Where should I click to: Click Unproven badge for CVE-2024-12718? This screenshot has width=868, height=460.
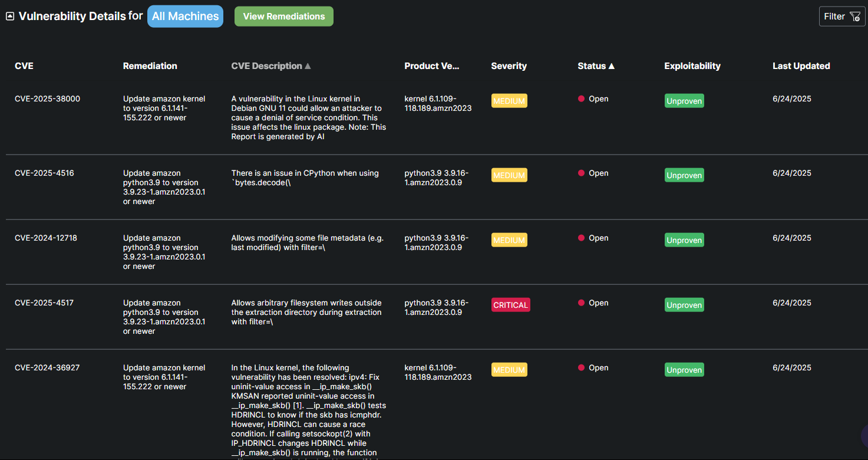coord(684,241)
